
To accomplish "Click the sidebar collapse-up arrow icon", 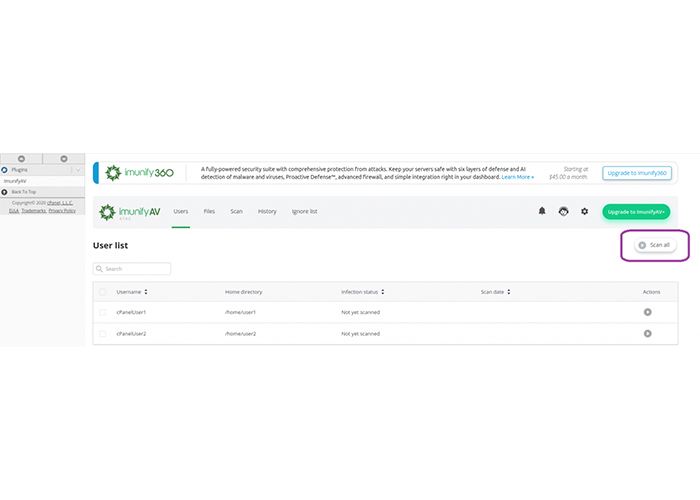I will (22, 158).
